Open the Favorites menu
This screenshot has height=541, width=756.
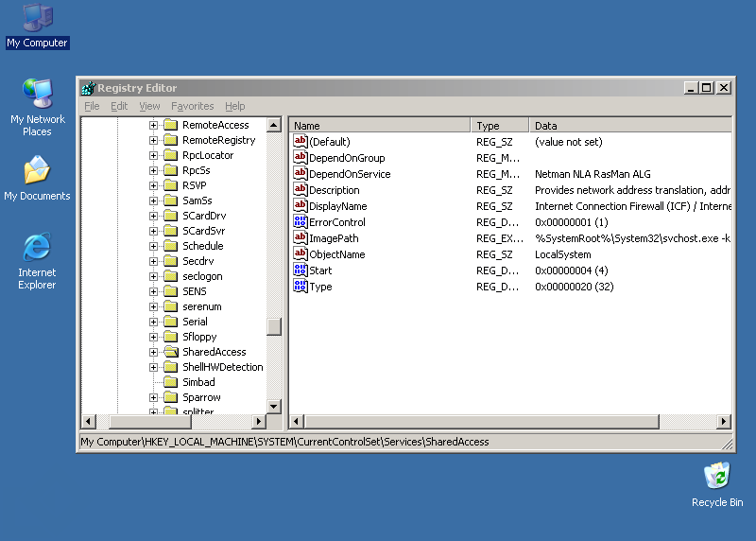pyautogui.click(x=193, y=106)
